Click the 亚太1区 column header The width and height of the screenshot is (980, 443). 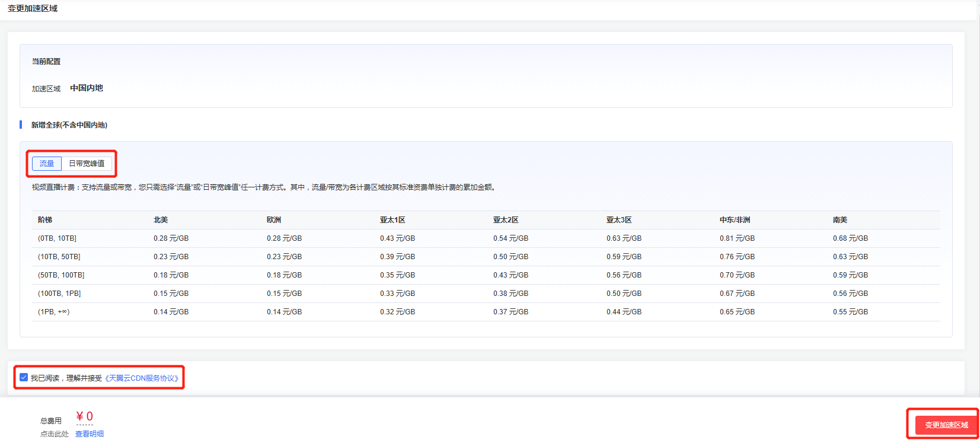pyautogui.click(x=392, y=220)
